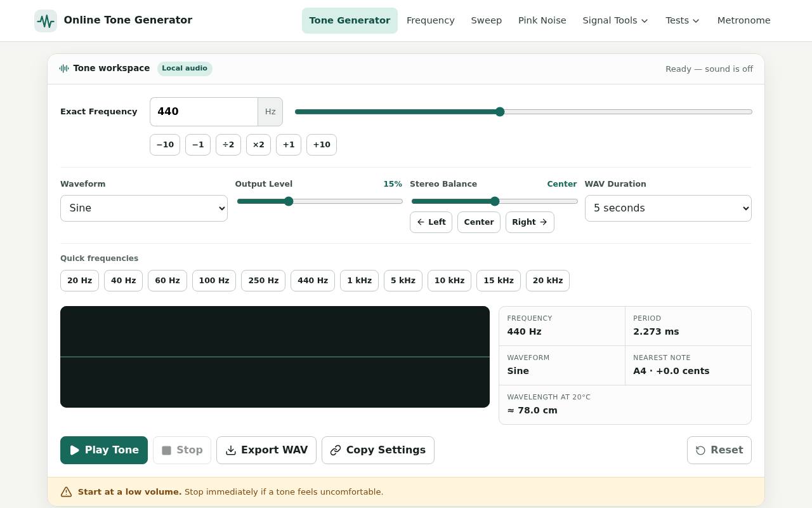Image resolution: width=812 pixels, height=508 pixels.
Task: Select the 40 Hz quick frequency
Action: [x=123, y=281]
